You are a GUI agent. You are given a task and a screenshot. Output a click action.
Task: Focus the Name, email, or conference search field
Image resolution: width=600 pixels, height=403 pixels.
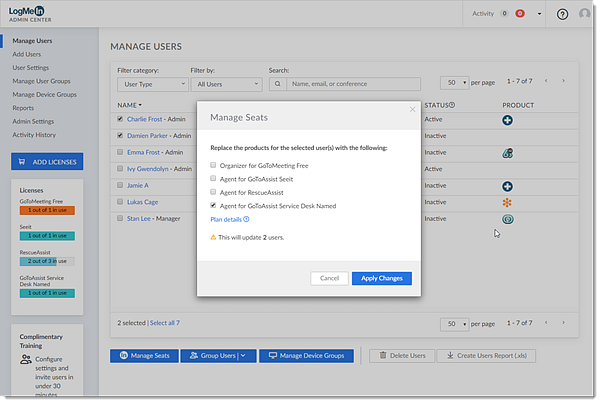[353, 84]
